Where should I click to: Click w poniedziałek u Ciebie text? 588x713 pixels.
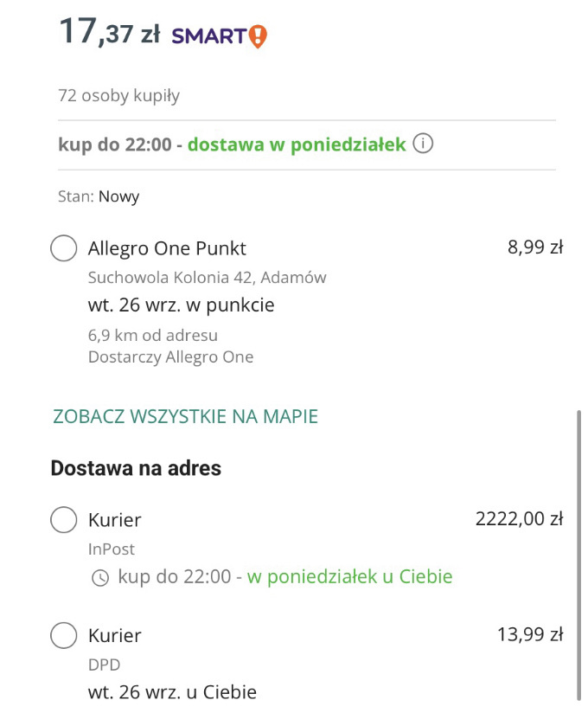pyautogui.click(x=349, y=576)
